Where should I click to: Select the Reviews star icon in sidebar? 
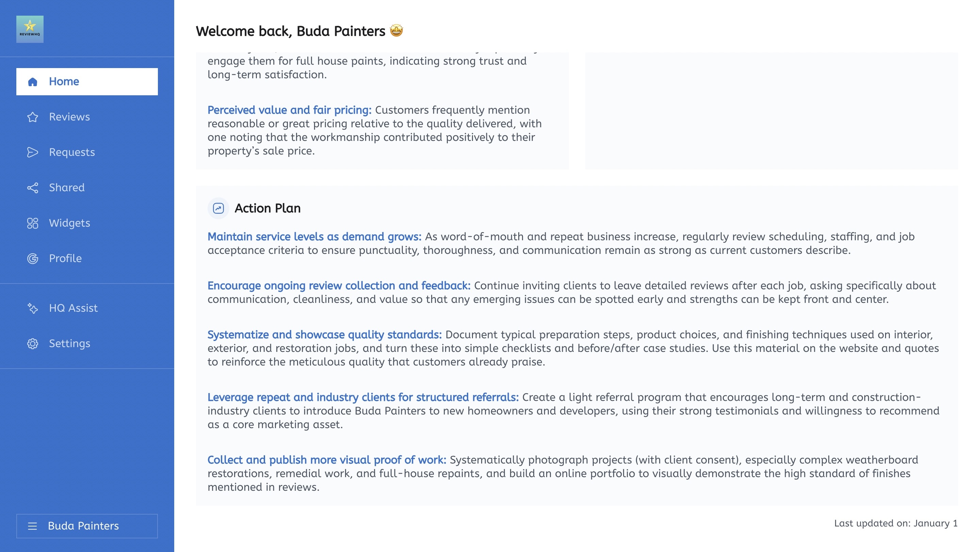pos(33,117)
